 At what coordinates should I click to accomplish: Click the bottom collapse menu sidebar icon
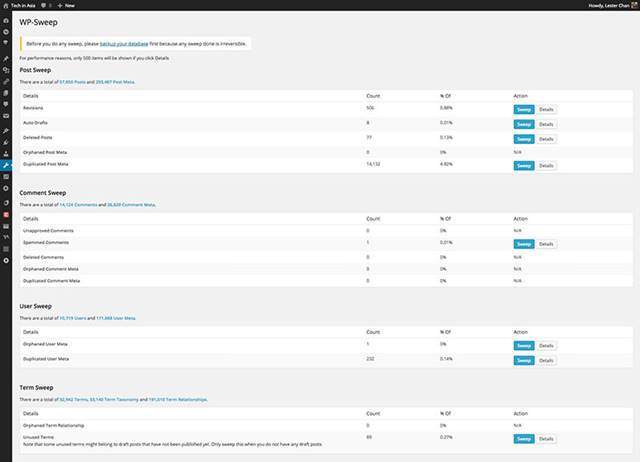pos(6,260)
